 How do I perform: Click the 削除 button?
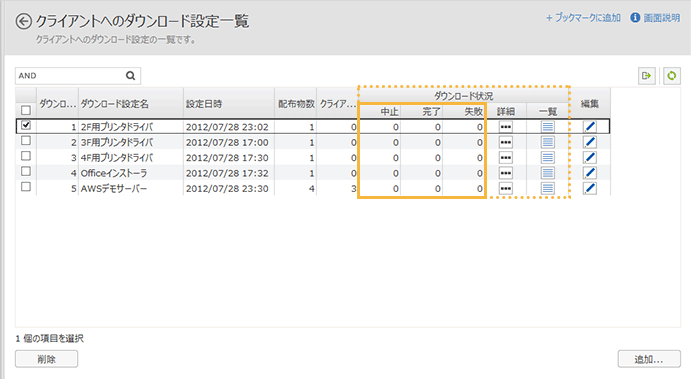(46, 359)
